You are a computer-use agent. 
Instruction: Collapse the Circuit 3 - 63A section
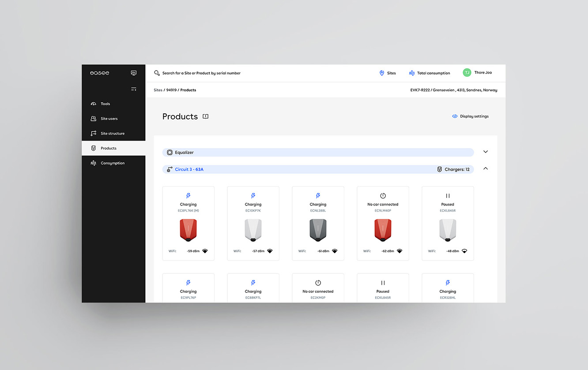486,168
